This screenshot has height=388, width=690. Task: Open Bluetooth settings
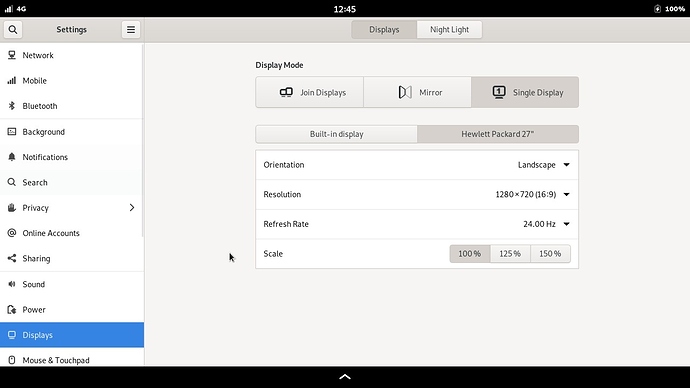[x=71, y=106]
